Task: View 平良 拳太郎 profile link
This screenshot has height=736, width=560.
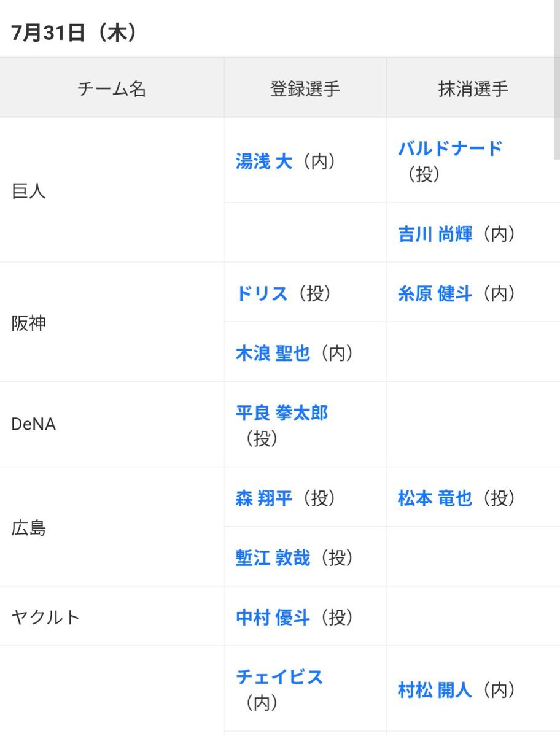Action: click(282, 413)
